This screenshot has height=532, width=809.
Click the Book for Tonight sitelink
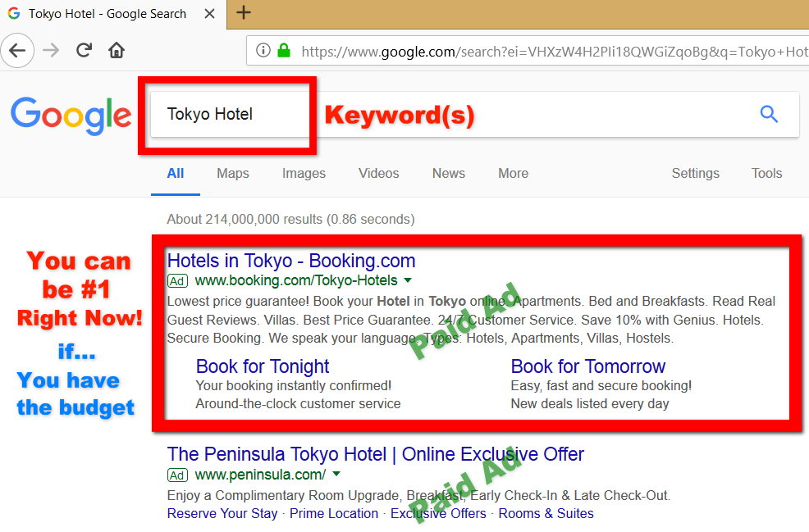263,366
